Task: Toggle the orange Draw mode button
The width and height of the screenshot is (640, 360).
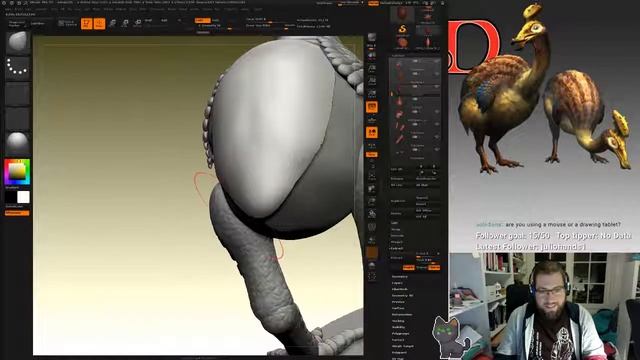Action: point(99,24)
